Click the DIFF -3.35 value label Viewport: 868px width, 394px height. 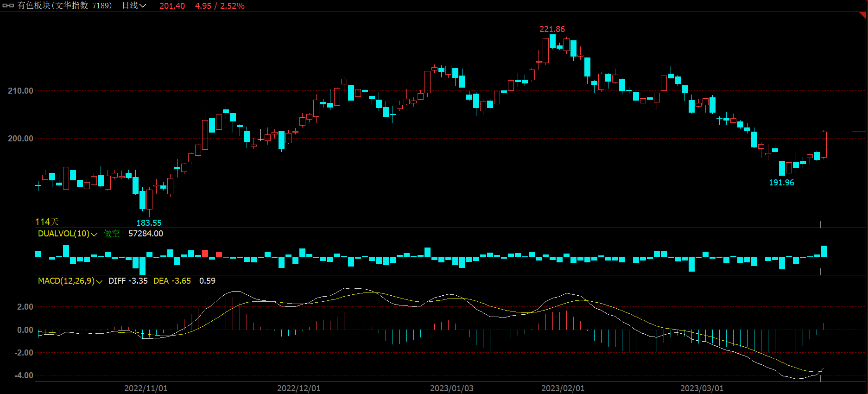pyautogui.click(x=128, y=281)
